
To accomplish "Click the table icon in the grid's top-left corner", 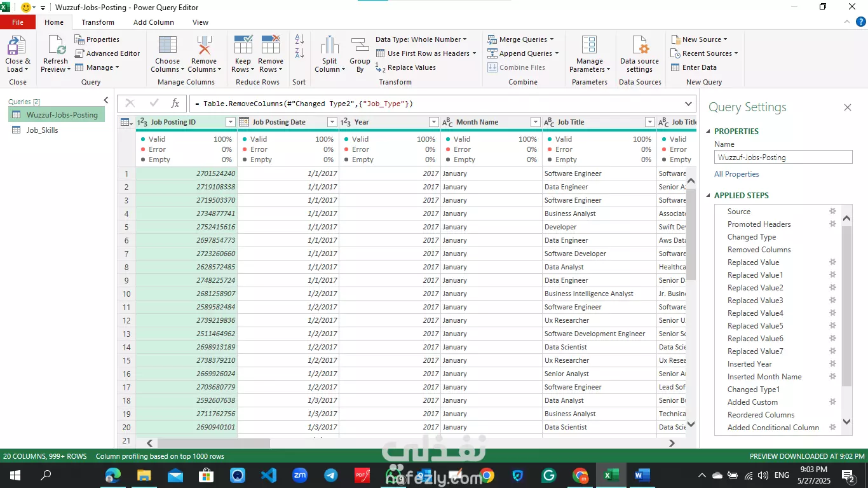I will click(x=126, y=122).
